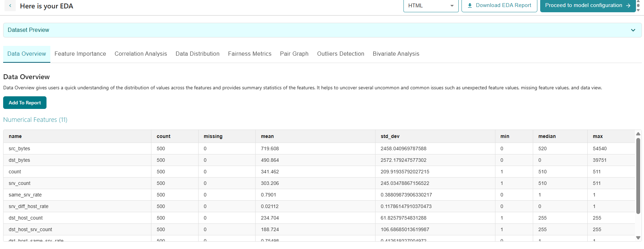The image size is (644, 249).
Task: Expand the Dataset Preview panel chevron
Action: [633, 30]
